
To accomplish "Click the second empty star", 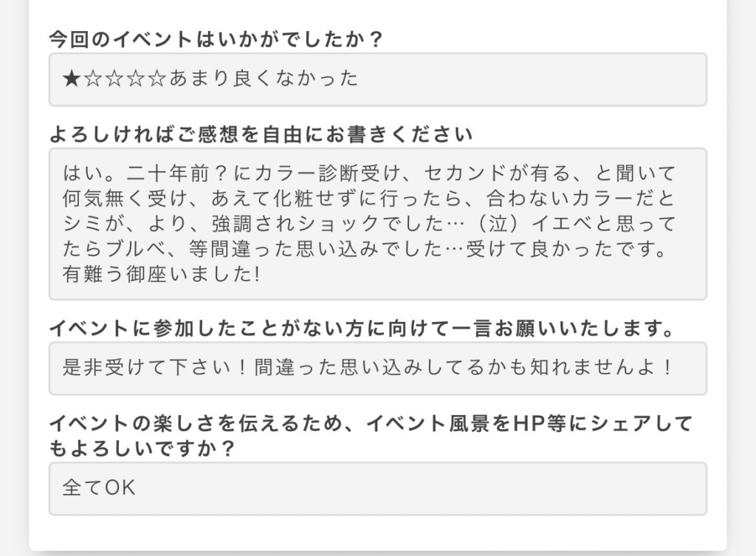I will coord(114,78).
